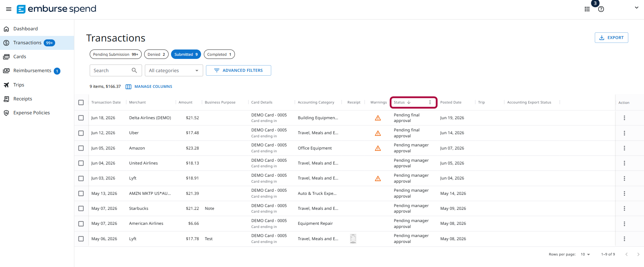Open action menu for Amazon row
Screen dimensions: 644x267
coord(624,148)
